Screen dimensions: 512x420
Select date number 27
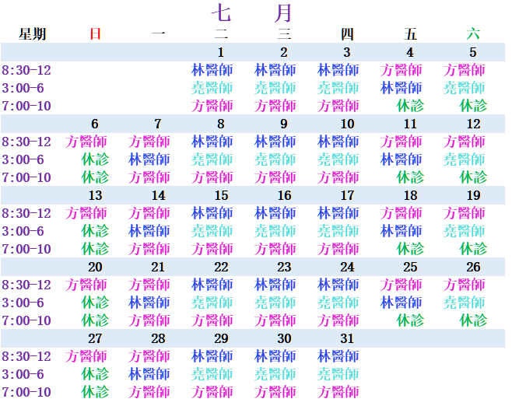click(x=95, y=338)
